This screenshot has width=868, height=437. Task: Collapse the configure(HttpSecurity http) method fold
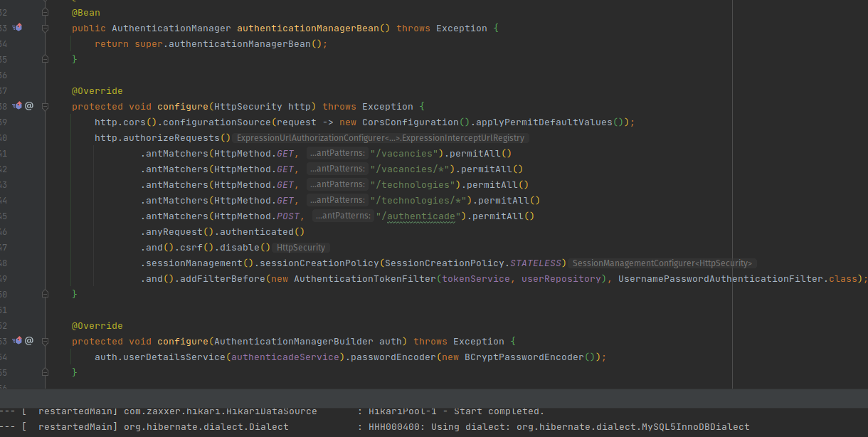click(45, 107)
